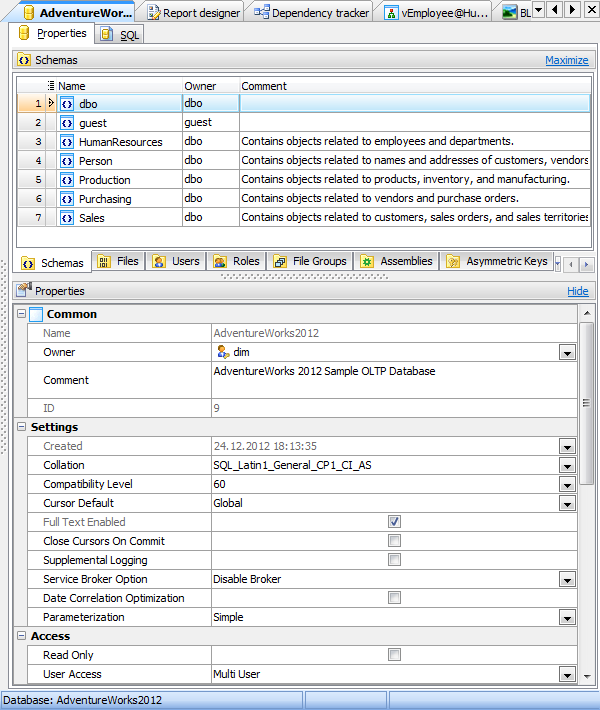This screenshot has width=600, height=710.
Task: Expand the Service Broker Option dropdown
Action: 567,580
